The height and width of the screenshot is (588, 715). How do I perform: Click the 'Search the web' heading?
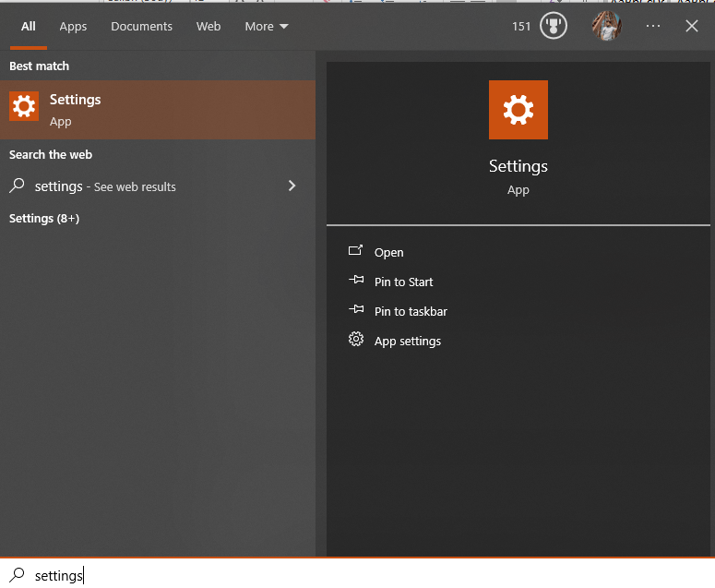tap(51, 155)
